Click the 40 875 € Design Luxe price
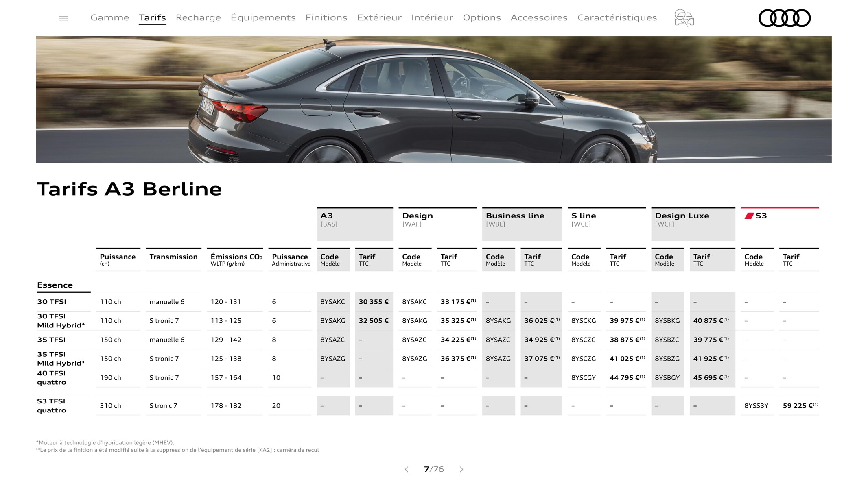 [711, 321]
